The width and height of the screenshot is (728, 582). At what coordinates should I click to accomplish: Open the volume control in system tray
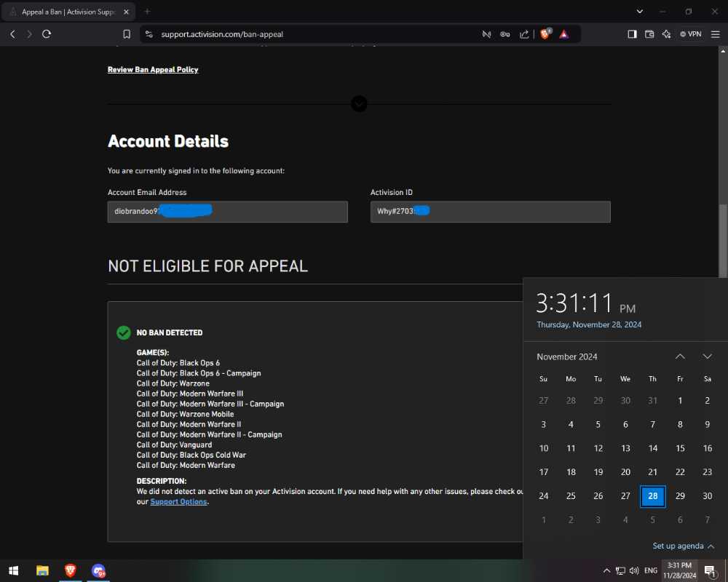[x=634, y=570]
